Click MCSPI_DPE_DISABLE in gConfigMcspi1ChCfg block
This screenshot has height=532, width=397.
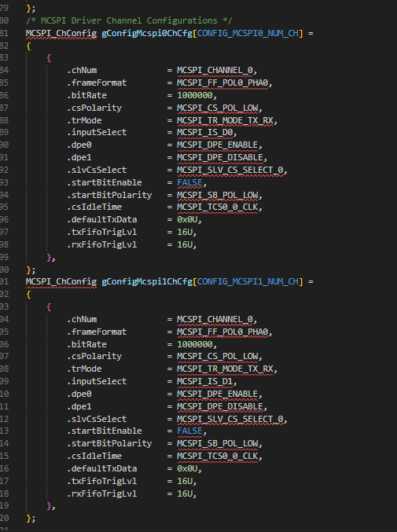point(220,406)
